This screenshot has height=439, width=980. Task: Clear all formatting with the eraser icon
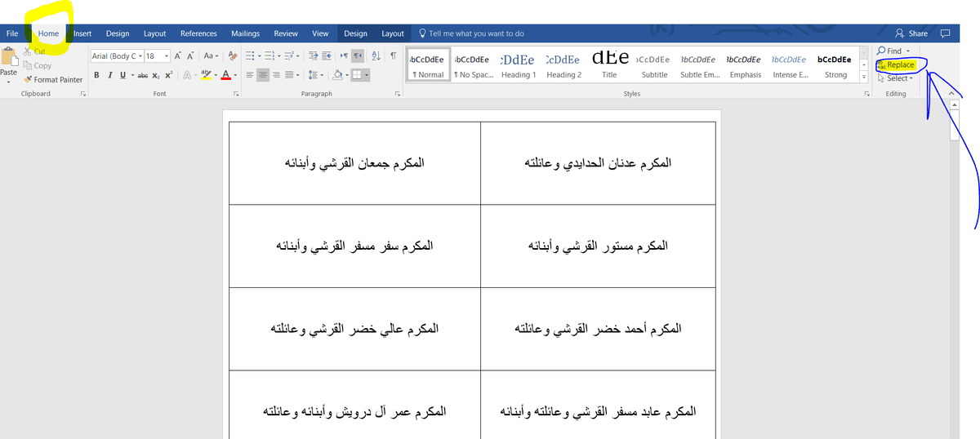[x=233, y=56]
